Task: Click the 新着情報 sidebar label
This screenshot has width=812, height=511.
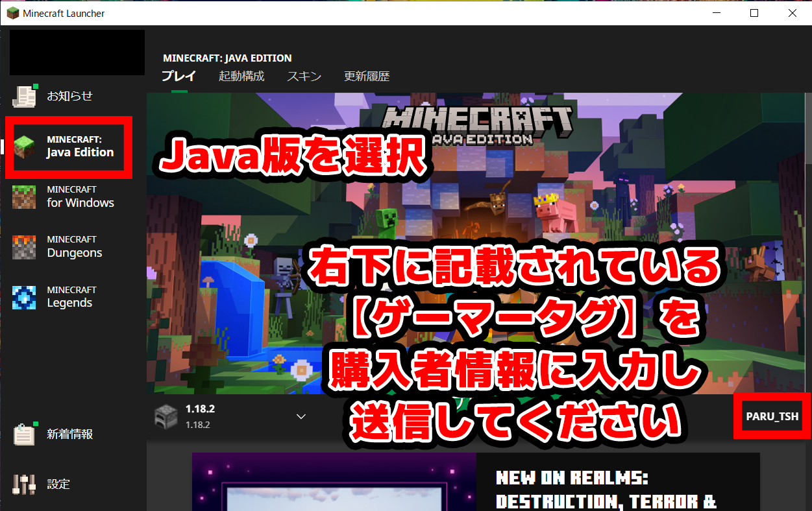Action: [x=69, y=434]
